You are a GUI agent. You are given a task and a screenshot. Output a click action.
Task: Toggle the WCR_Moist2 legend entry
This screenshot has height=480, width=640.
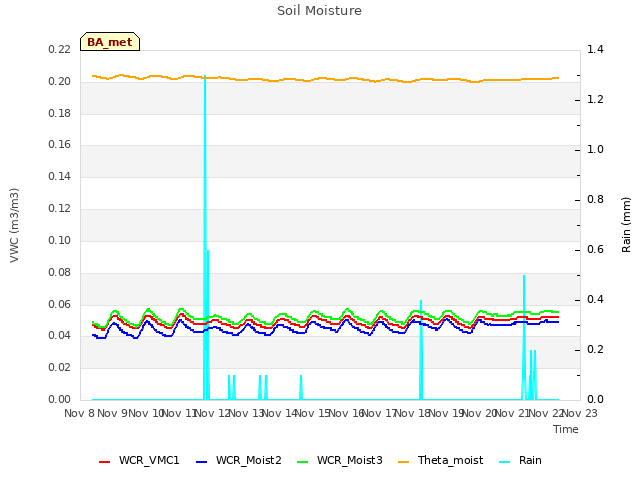click(x=239, y=460)
